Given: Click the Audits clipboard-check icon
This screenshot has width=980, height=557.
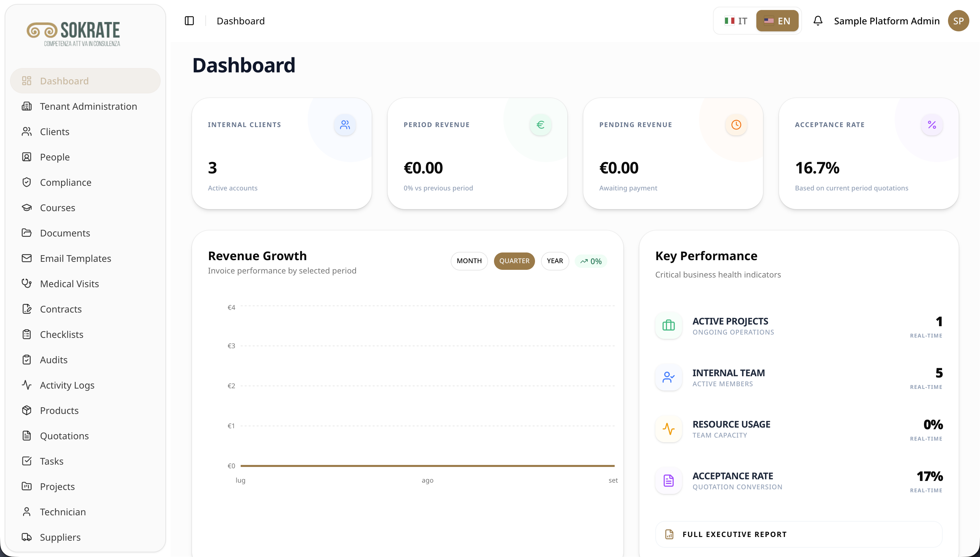Looking at the screenshot, I should point(26,360).
